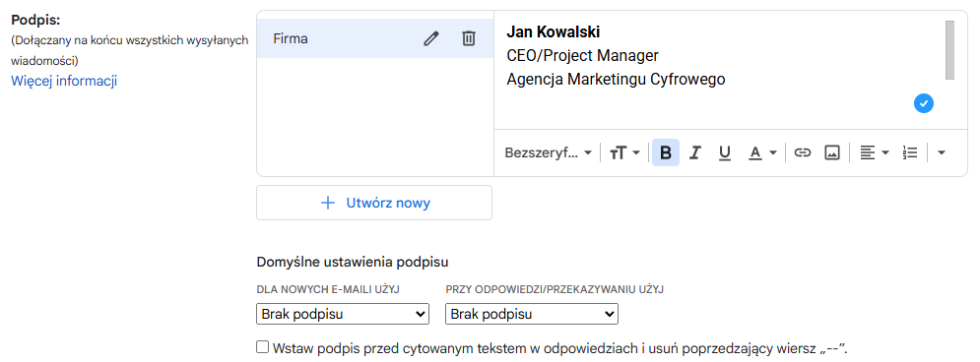Click the Utwórz nowy button
This screenshot has width=980, height=362.
pyautogui.click(x=374, y=203)
